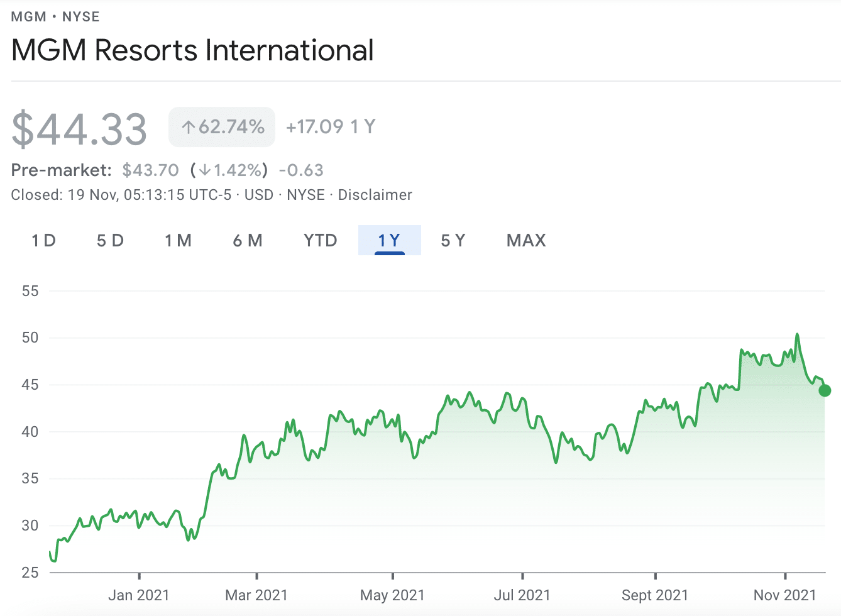Click the 50 y-axis value
Screen dimensions: 841x616
(30, 338)
